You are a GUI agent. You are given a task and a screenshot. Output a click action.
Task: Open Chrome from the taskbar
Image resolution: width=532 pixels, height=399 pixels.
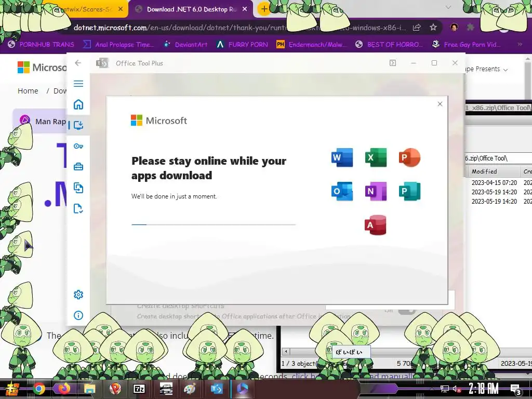pos(38,389)
